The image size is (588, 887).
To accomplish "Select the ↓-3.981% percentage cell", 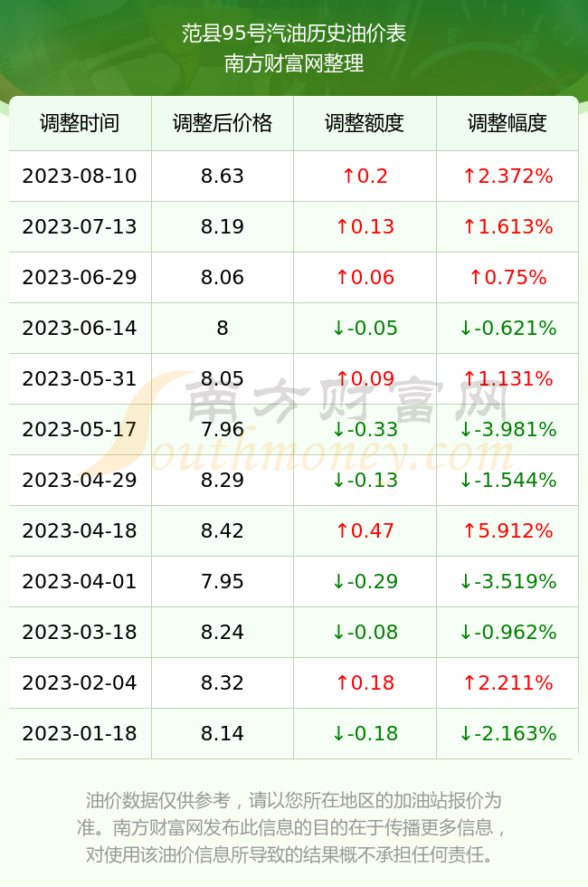I will click(x=507, y=429).
